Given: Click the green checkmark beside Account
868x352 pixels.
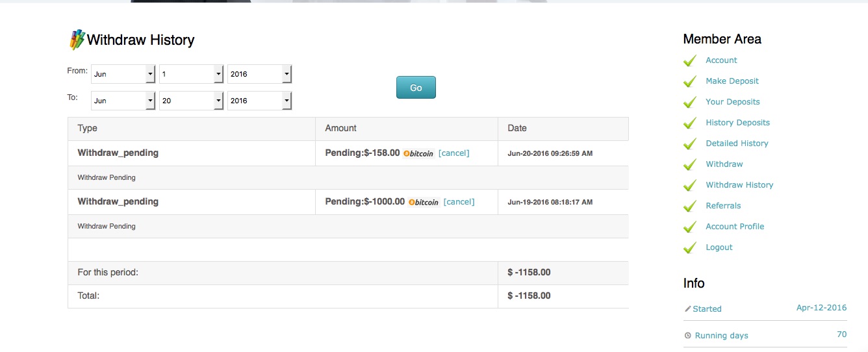Looking at the screenshot, I should point(690,60).
